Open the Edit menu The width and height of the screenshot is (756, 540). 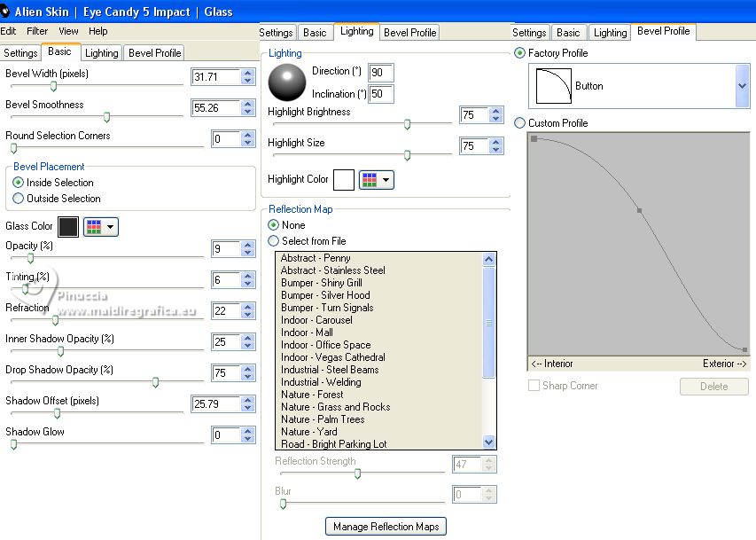(8, 31)
